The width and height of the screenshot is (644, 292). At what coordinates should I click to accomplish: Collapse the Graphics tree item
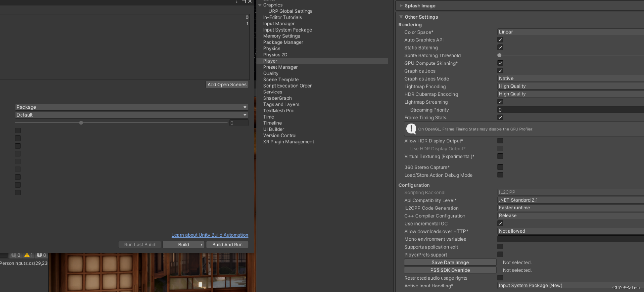(260, 5)
